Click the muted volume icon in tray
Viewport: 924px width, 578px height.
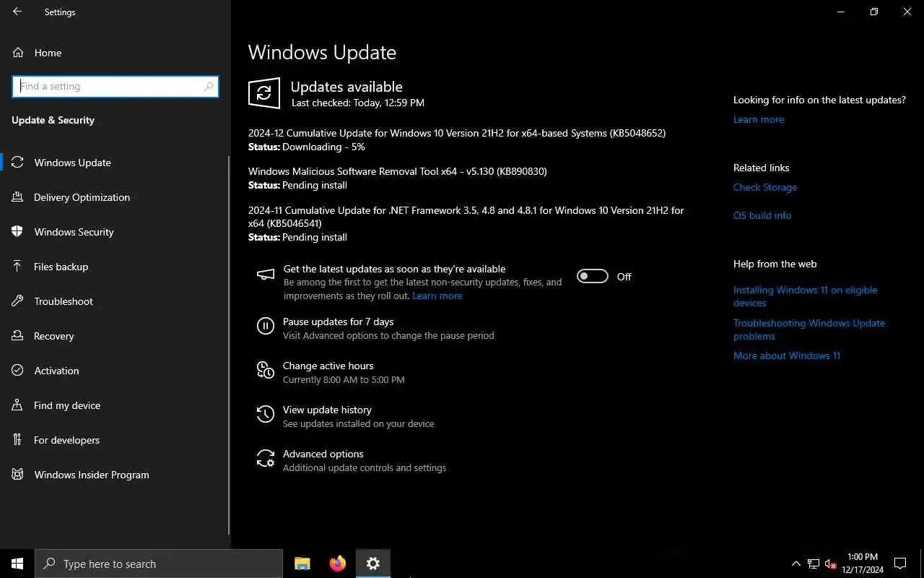[830, 564]
